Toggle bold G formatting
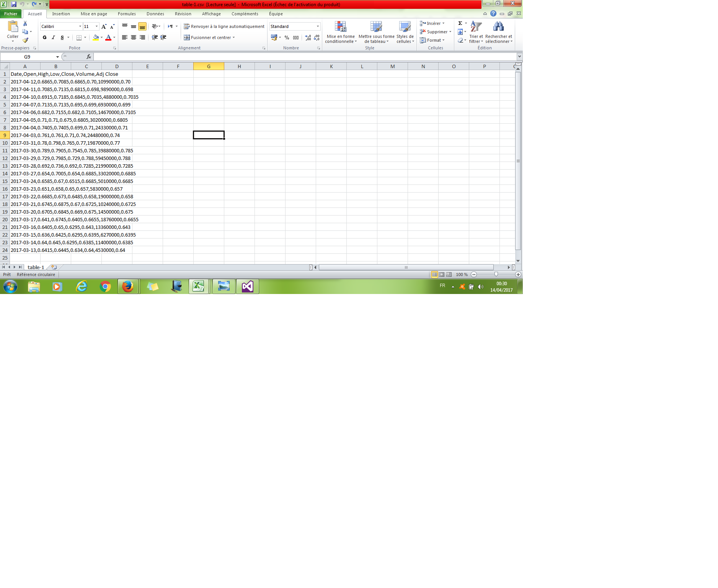 45,38
